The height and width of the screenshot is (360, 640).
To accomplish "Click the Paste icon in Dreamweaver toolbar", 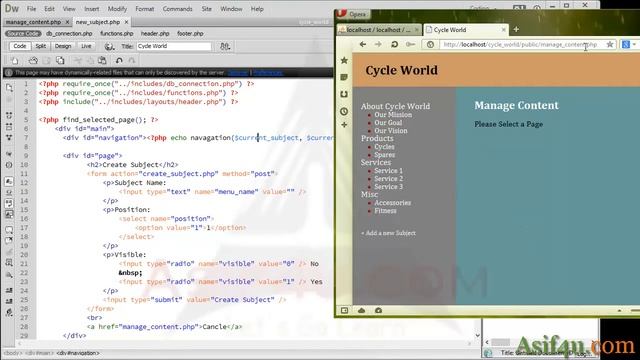I will pyautogui.click(x=102, y=60).
